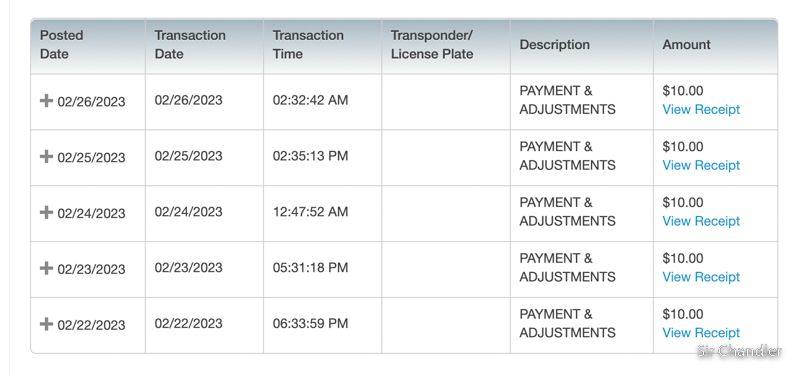
Task: Open View Receipt for 02/23/2023 payment
Action: click(x=701, y=277)
